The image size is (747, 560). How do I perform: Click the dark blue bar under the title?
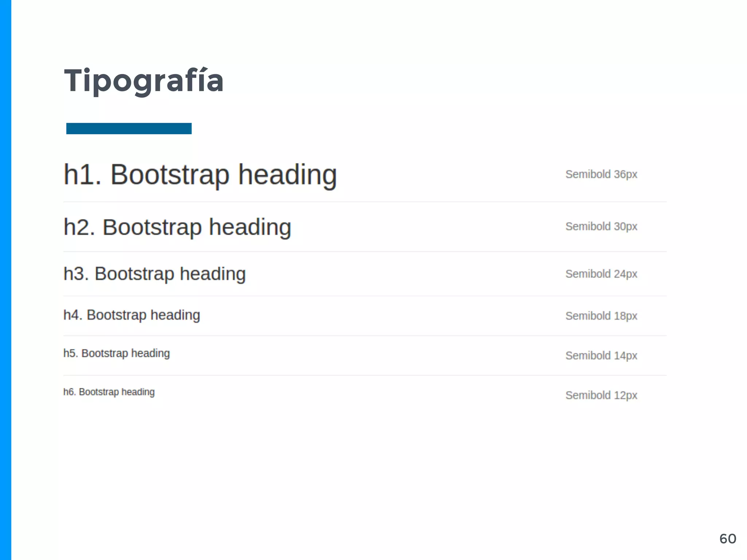click(x=129, y=129)
